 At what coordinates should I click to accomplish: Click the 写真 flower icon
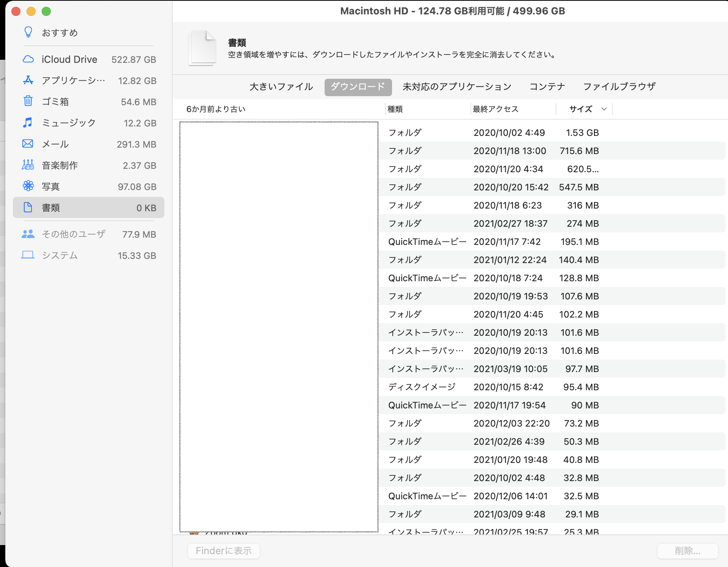28,186
